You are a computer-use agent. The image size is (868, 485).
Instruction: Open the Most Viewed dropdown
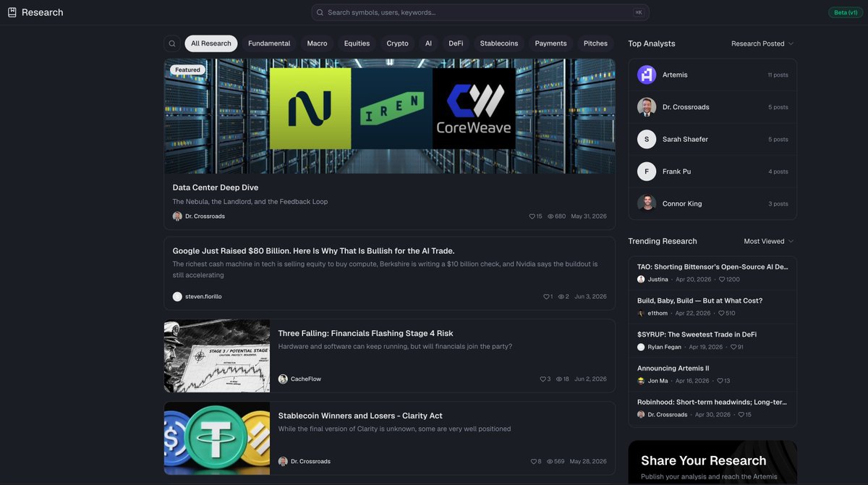click(769, 241)
